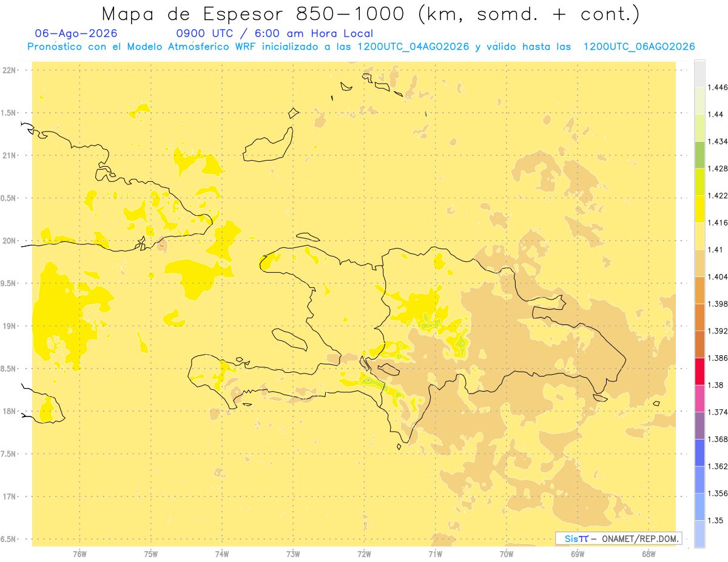Click the "1200UTC_06AGO2026" valid-until timestamp
728x562 pixels.
(639, 47)
